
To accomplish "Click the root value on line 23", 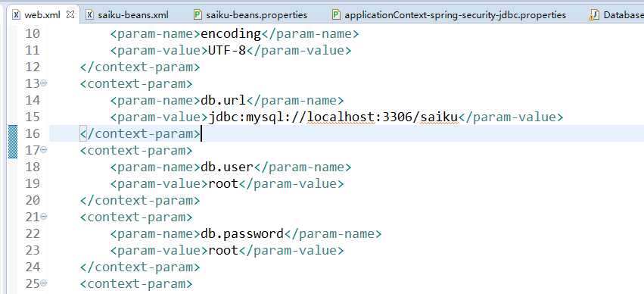I will tap(223, 250).
